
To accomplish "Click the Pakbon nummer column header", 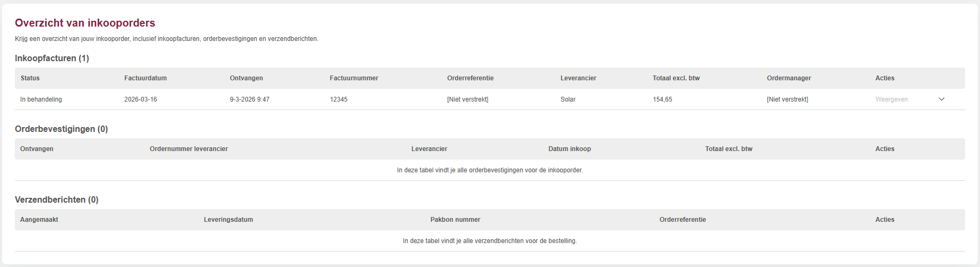I will click(455, 220).
